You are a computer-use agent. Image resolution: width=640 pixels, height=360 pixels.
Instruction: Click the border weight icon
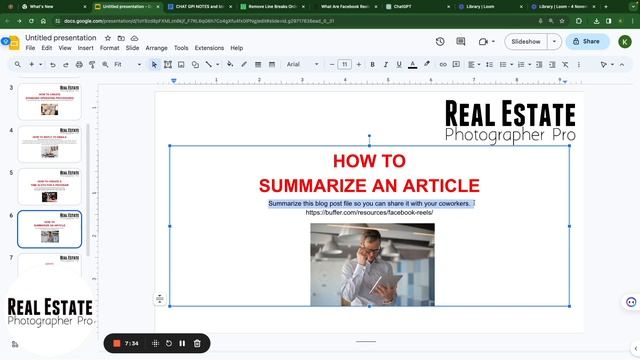pyautogui.click(x=258, y=64)
